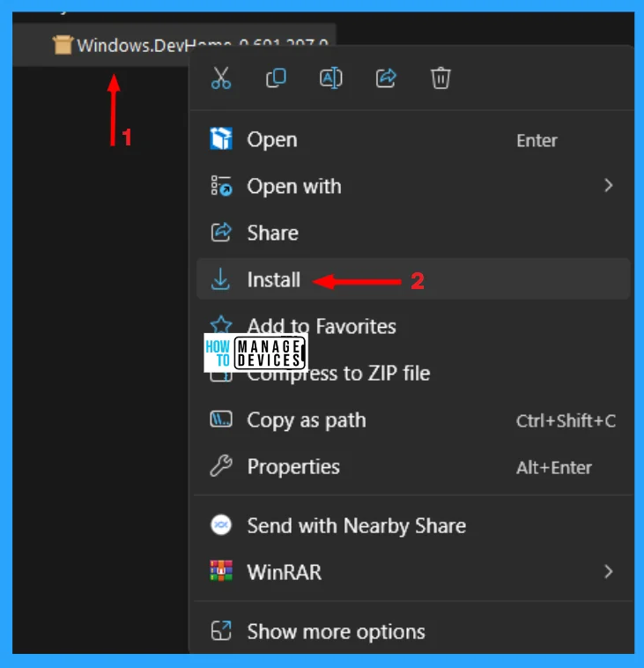Click the share icon beside Share entry

(x=221, y=232)
